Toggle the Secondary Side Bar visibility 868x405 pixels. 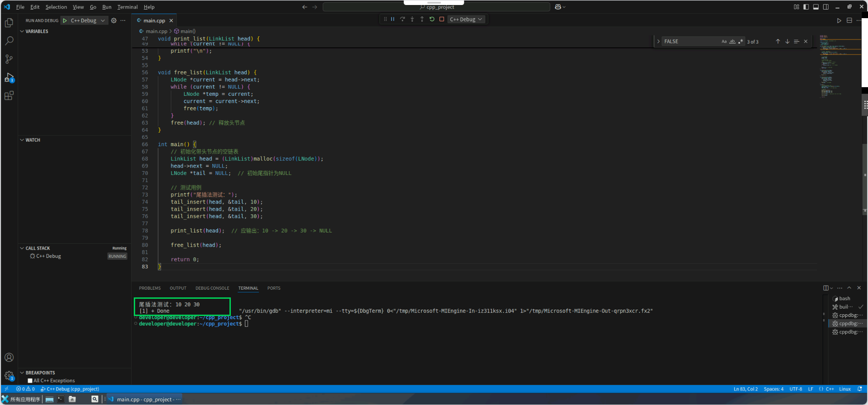(x=826, y=7)
